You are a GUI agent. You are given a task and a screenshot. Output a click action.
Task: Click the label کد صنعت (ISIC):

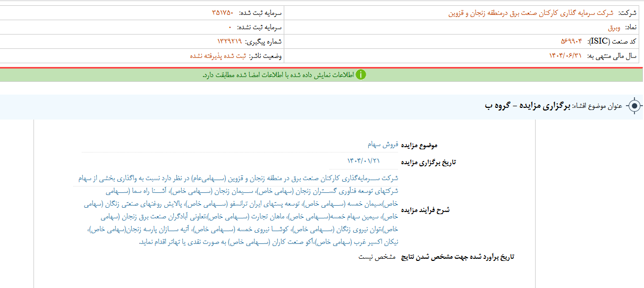pyautogui.click(x=611, y=41)
